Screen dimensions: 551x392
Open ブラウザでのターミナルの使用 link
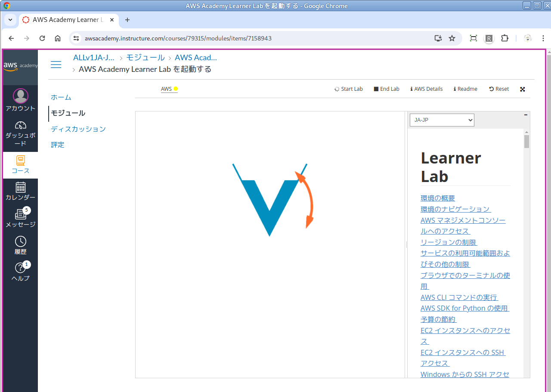465,281
